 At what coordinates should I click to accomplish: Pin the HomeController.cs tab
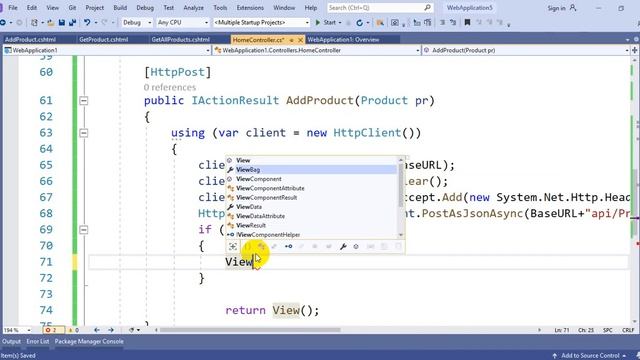[x=291, y=40]
